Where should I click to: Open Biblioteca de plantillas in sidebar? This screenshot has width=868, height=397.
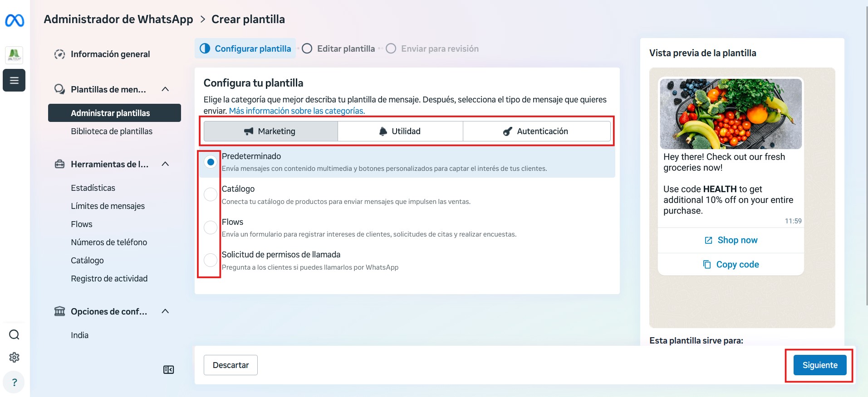tap(112, 131)
